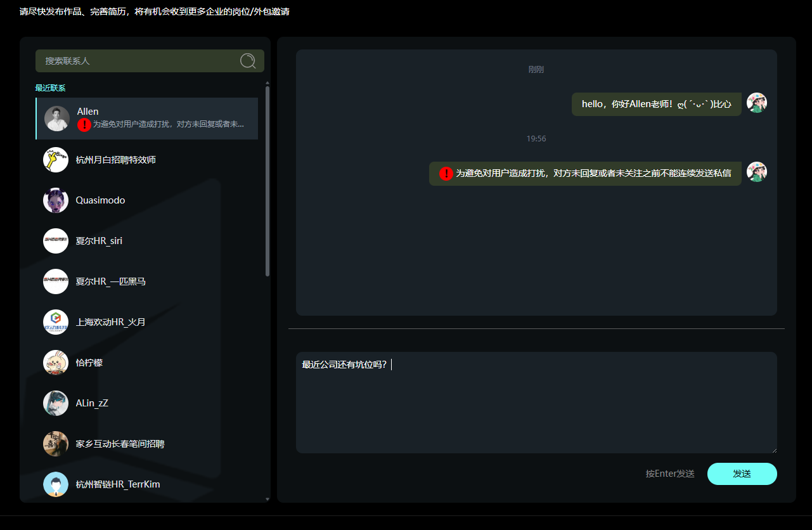Open the 夏尔HR_siri avatar

click(56, 241)
